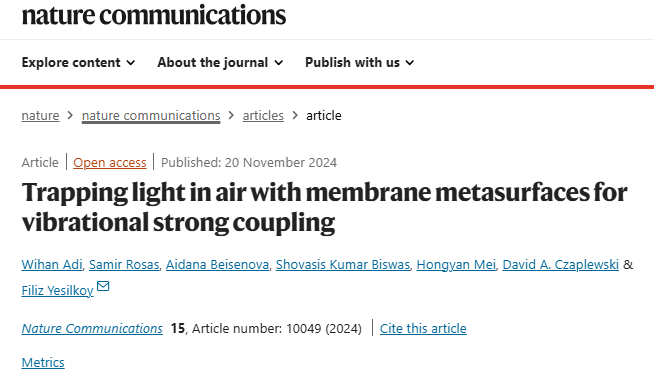Open the nature communications breadcrumb link

click(x=151, y=116)
